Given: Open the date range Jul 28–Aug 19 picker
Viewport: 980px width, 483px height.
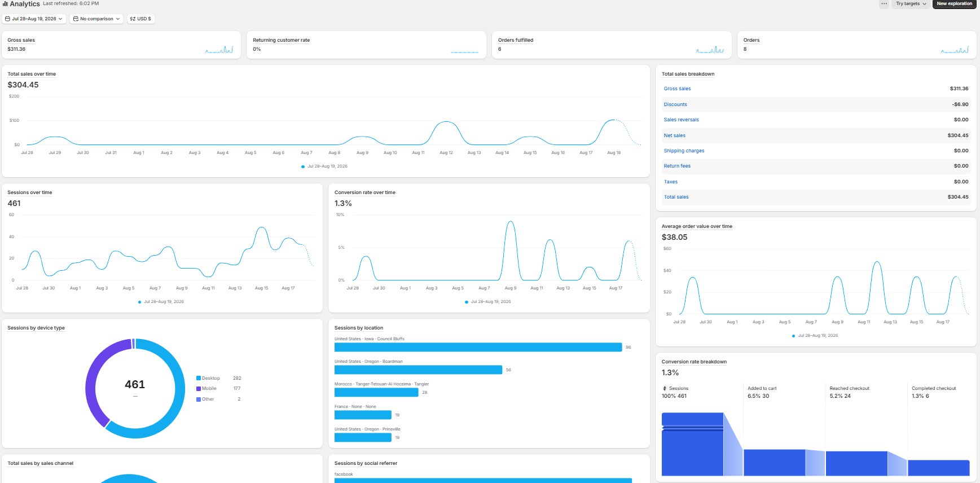Looking at the screenshot, I should tap(34, 19).
